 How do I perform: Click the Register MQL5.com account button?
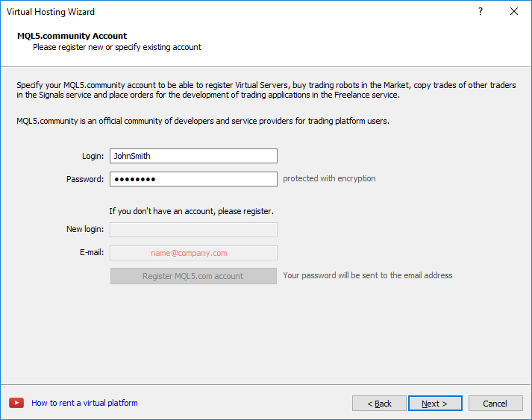(193, 276)
